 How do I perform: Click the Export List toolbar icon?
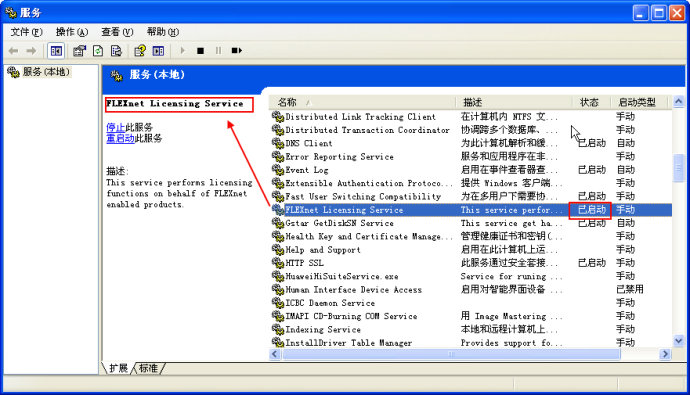(116, 51)
